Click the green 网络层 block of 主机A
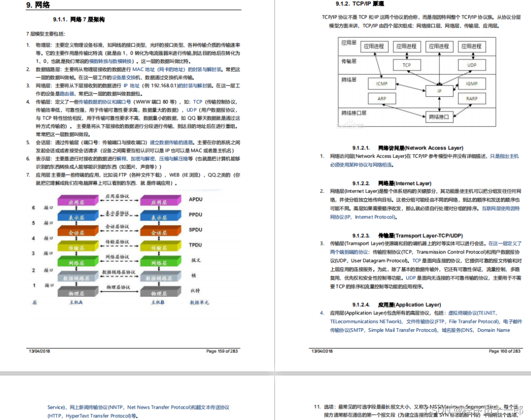 [x=78, y=261]
